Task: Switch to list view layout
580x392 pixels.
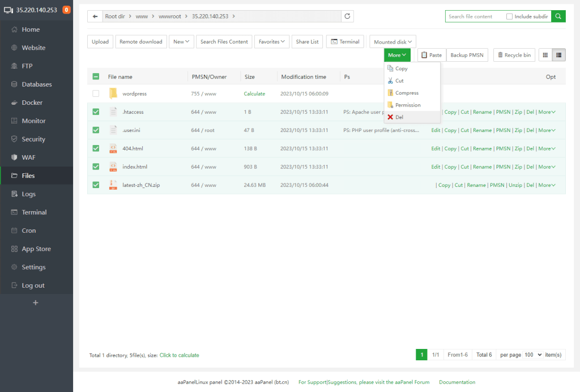Action: tap(559, 55)
